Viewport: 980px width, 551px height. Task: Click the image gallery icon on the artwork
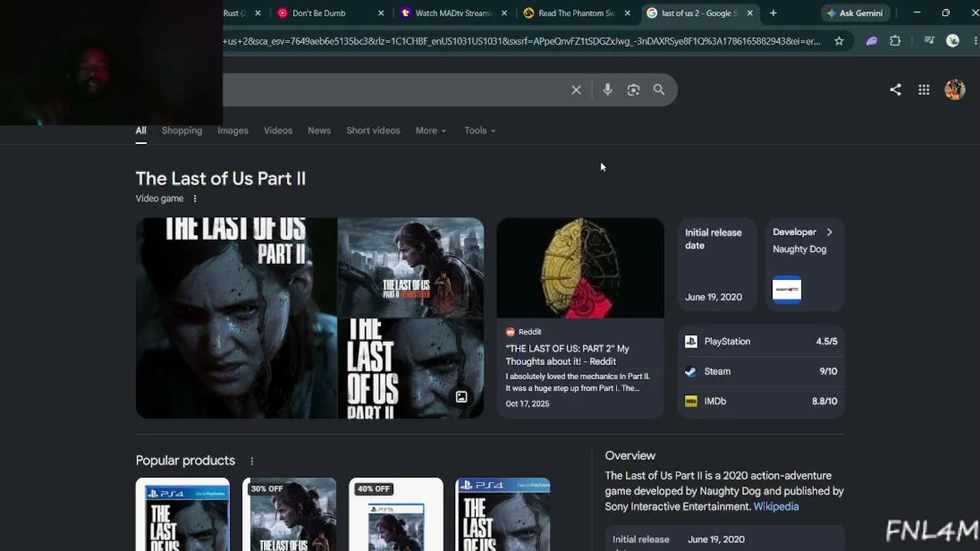pos(461,396)
